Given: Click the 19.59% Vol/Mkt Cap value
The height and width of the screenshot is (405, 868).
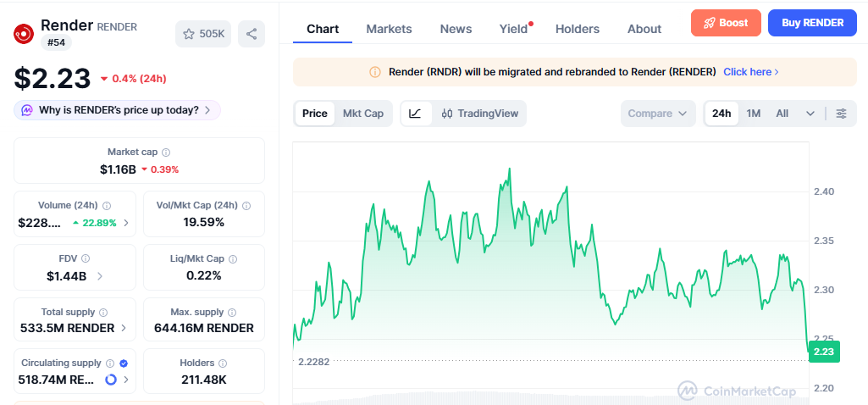Looking at the screenshot, I should point(204,223).
